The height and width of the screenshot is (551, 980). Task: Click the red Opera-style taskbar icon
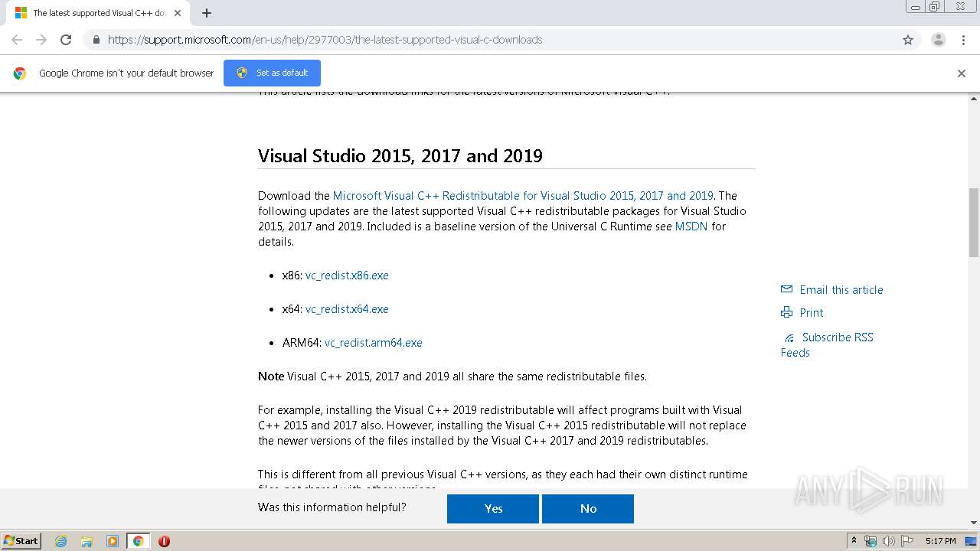(164, 541)
